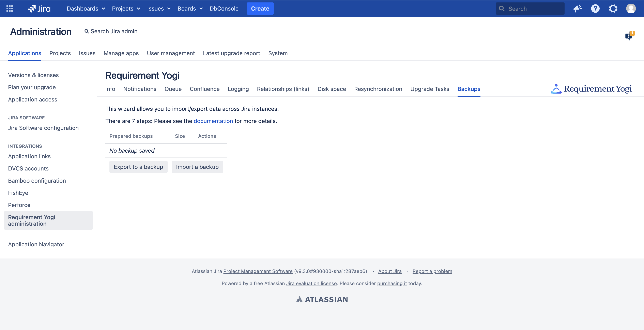Click the notification icon with badge
This screenshot has height=330, width=644.
click(629, 36)
